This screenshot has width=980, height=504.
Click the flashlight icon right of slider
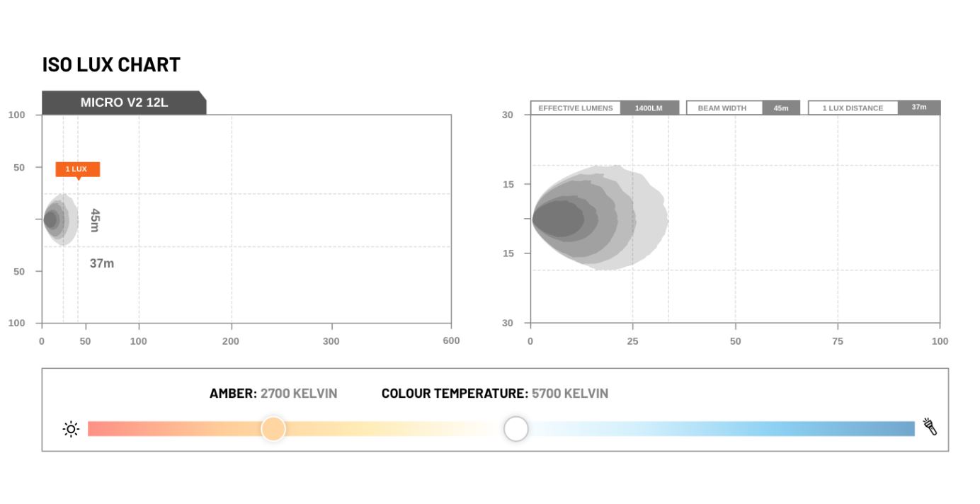(930, 427)
